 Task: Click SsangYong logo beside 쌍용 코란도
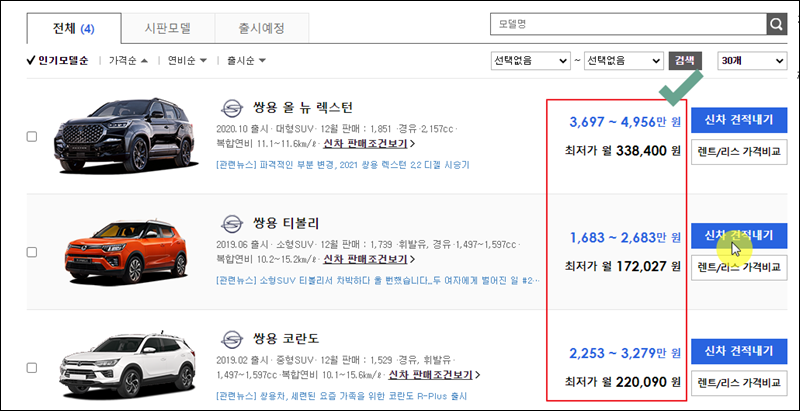pyautogui.click(x=232, y=339)
